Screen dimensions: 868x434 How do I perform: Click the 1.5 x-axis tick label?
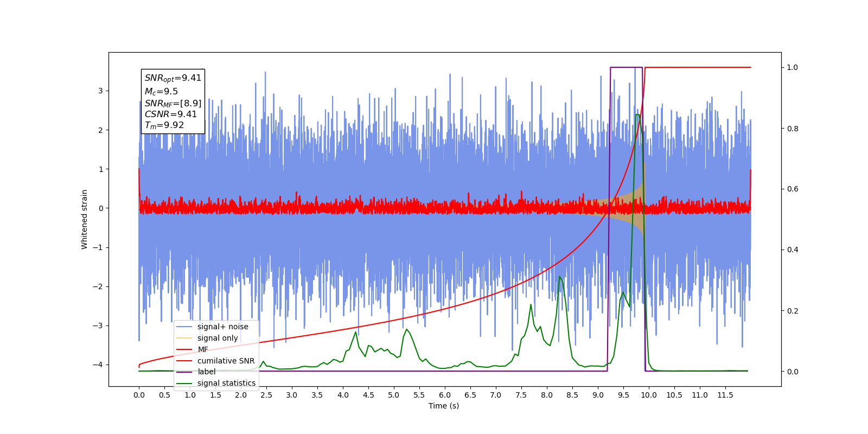[215, 395]
